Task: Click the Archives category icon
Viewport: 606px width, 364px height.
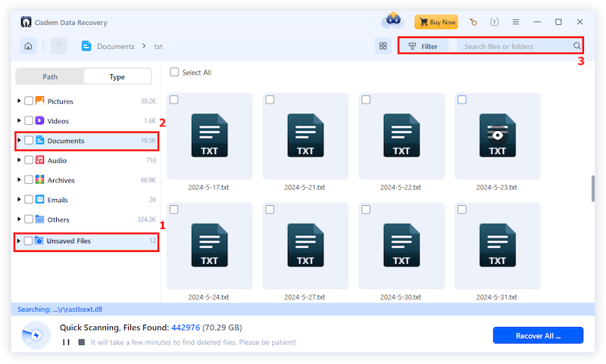Action: tap(40, 179)
